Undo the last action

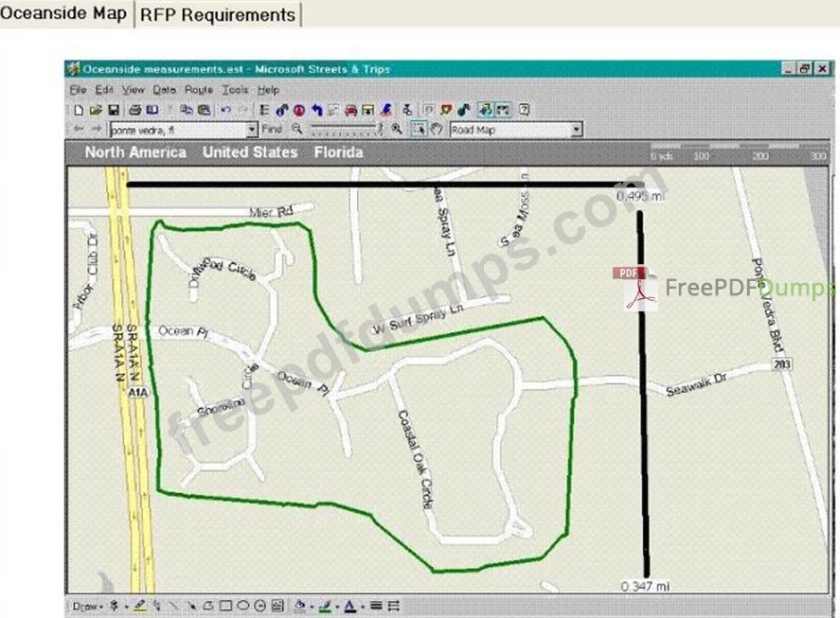click(226, 111)
